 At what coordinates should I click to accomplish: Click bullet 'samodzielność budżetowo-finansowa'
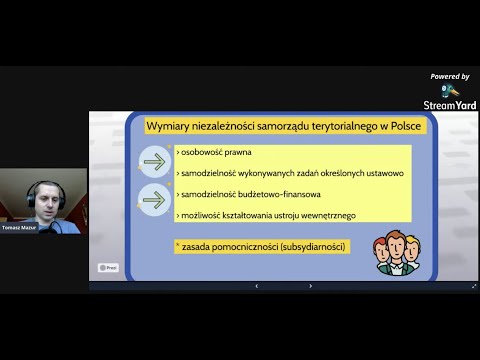251,194
